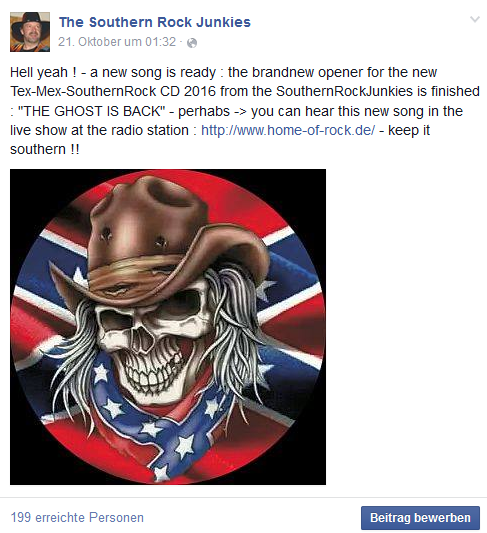Click the globe public-audience icon
487x533 pixels.
pyautogui.click(x=192, y=43)
